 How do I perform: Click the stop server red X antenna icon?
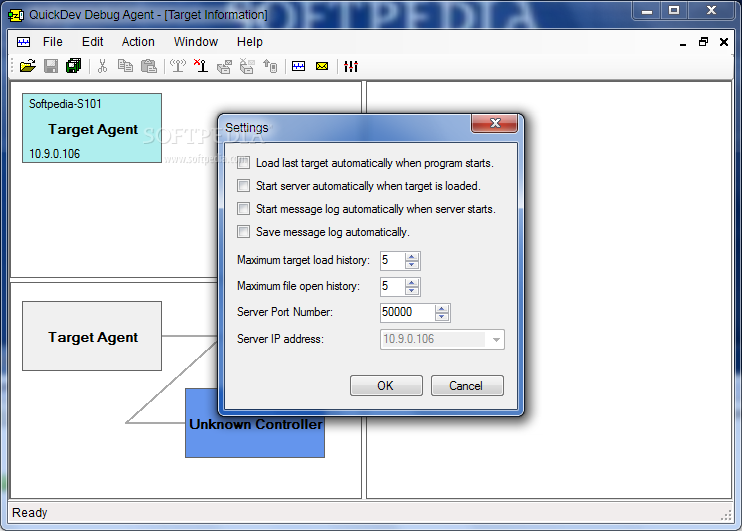point(201,66)
